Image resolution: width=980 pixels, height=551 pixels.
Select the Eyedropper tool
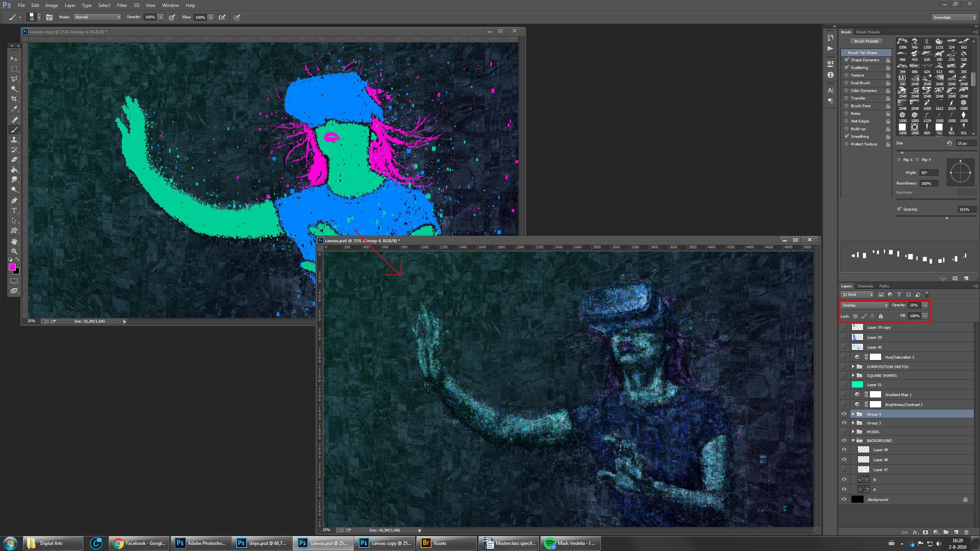click(14, 109)
